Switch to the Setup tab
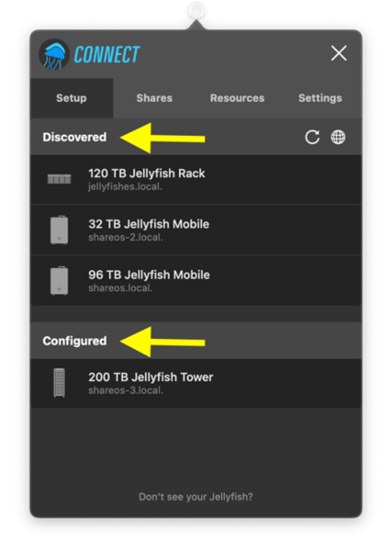This screenshot has width=392, height=552. point(72,98)
